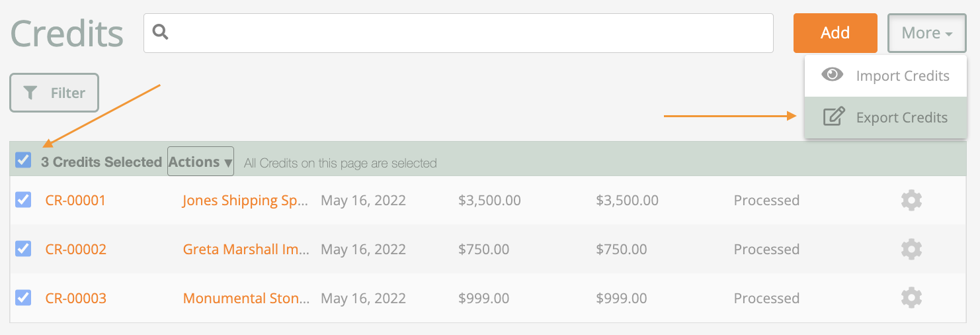The width and height of the screenshot is (980, 335).
Task: Deselect the CR-00002 row checkbox
Action: (23, 248)
